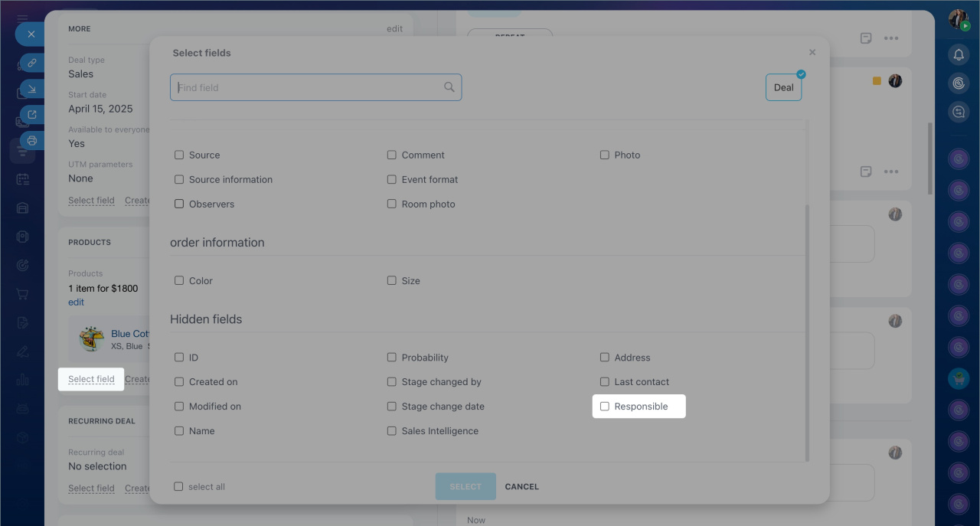Screen dimensions: 980x526
Task: Click Select field link under Products
Action: click(91, 379)
